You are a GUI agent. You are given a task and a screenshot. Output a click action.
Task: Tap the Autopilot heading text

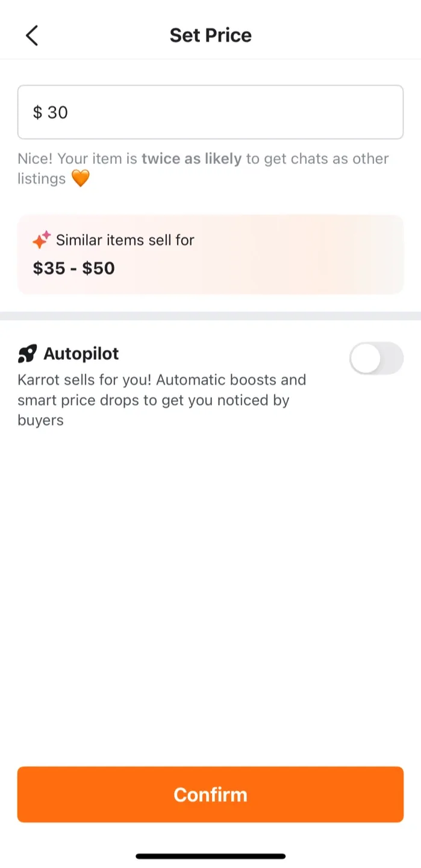point(81,353)
